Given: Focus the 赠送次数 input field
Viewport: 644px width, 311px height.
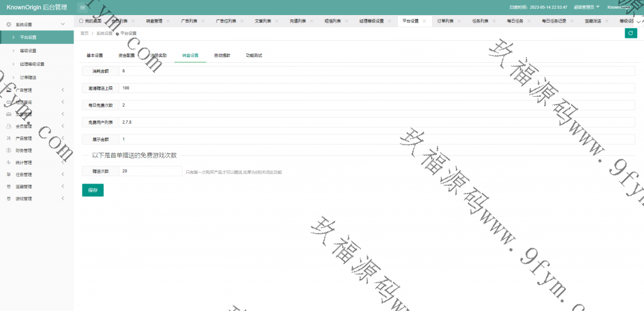Looking at the screenshot, I should click(x=151, y=171).
